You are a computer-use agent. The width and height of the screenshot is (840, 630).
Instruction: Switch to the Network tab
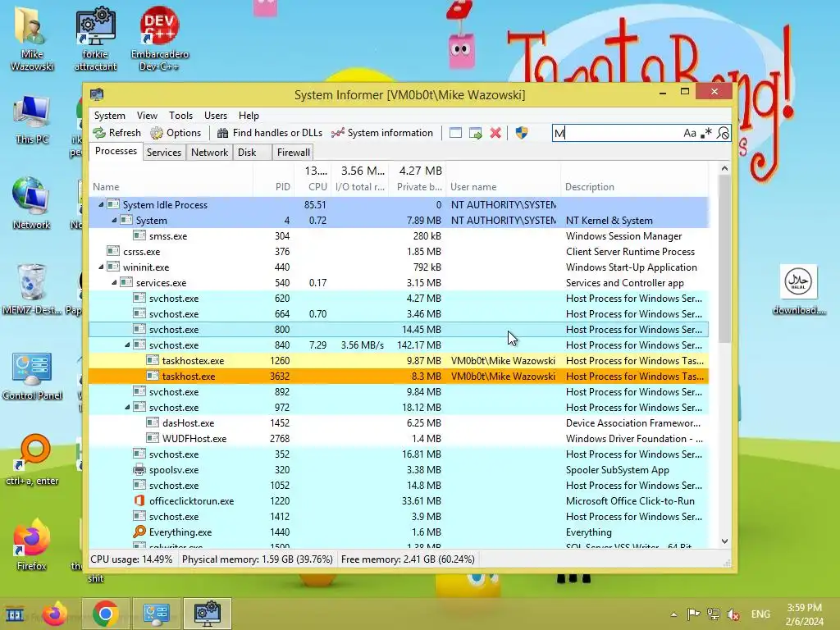pos(209,152)
